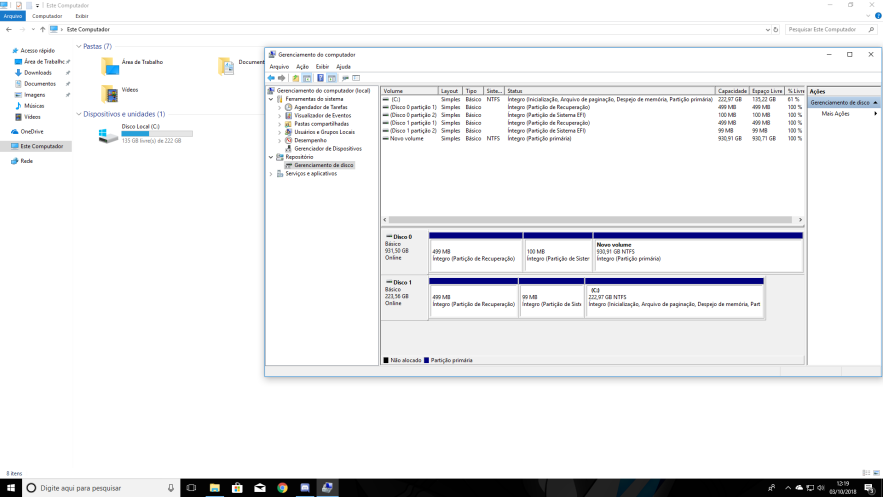Image resolution: width=883 pixels, height=497 pixels.
Task: Click Mais Ações in Actions pane
Action: (835, 114)
